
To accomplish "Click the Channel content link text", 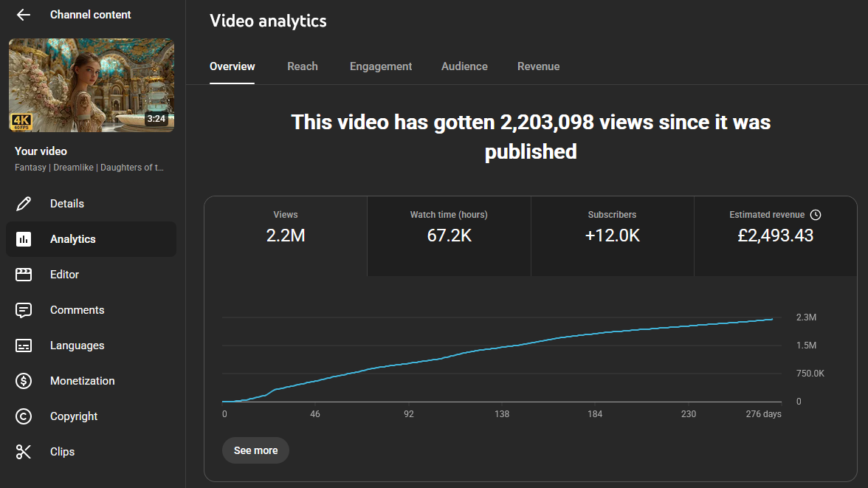I will [90, 15].
